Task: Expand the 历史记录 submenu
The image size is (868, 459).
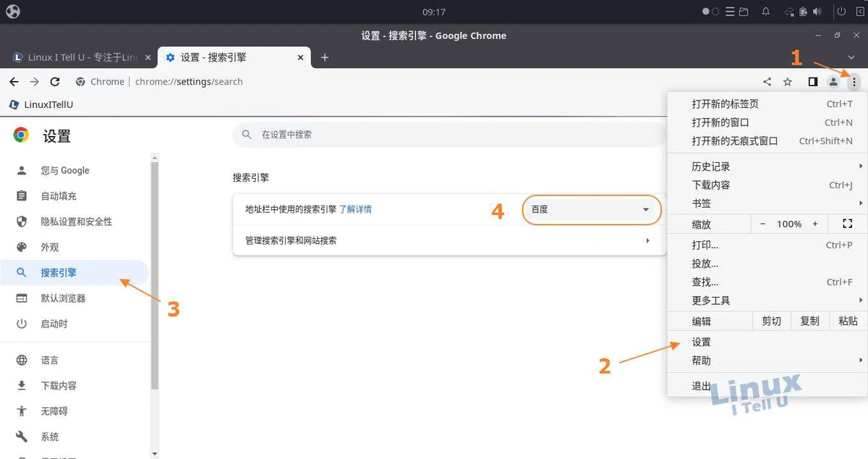Action: [766, 167]
